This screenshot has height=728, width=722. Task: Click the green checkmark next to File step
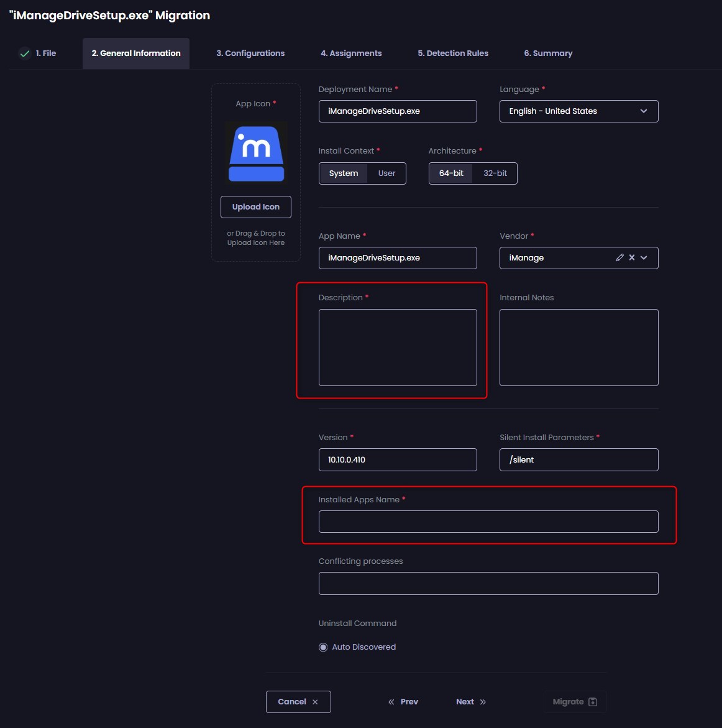(x=25, y=53)
